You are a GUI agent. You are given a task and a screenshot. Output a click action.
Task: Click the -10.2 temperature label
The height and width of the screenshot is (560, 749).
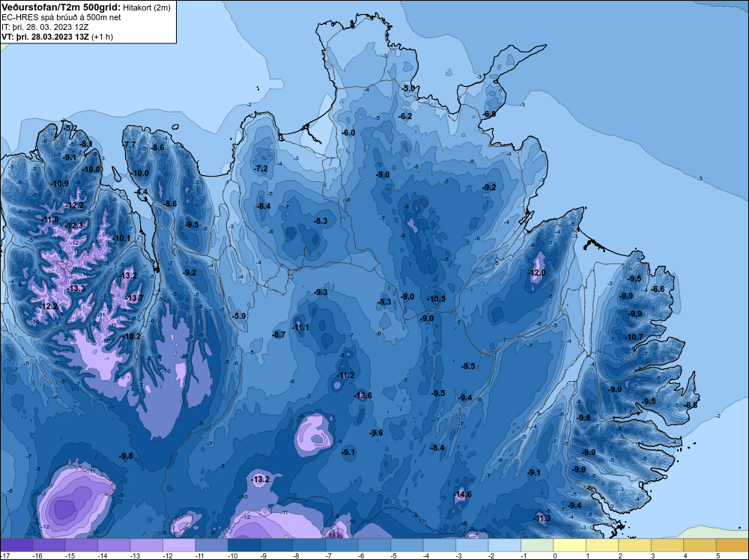point(133,336)
